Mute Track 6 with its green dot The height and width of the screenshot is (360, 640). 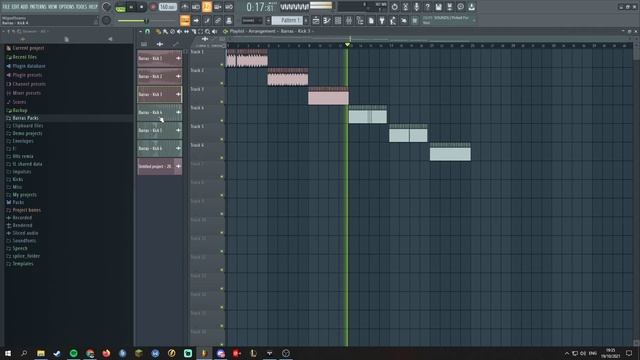click(222, 158)
